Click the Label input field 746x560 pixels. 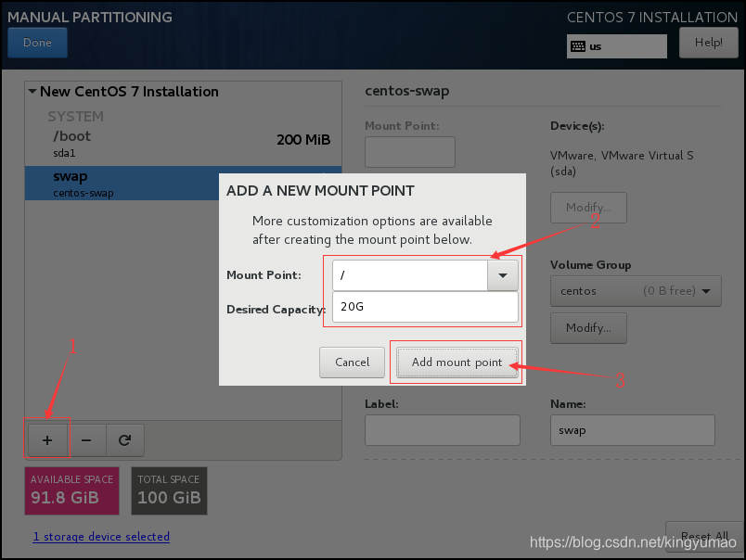[443, 430]
